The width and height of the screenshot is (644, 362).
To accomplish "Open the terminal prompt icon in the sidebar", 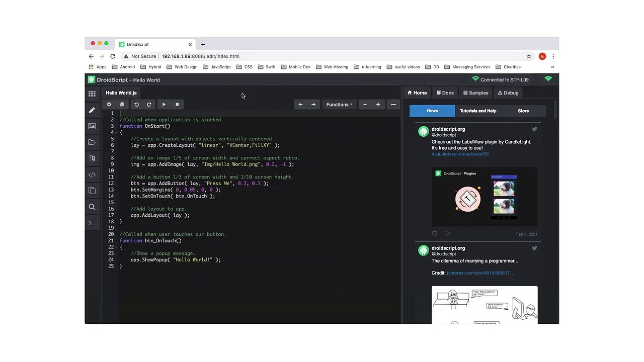I will pyautogui.click(x=92, y=223).
